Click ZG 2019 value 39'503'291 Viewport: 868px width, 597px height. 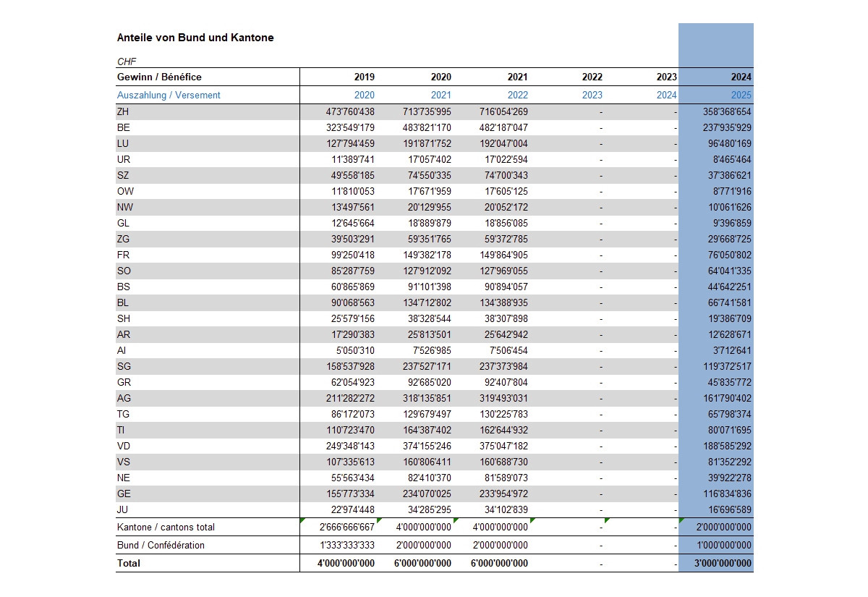(353, 240)
